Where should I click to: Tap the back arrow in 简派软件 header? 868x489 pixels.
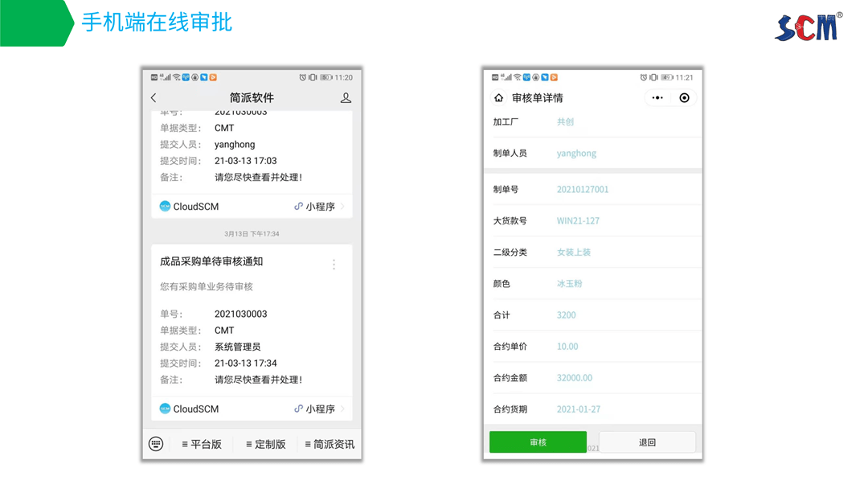click(153, 97)
